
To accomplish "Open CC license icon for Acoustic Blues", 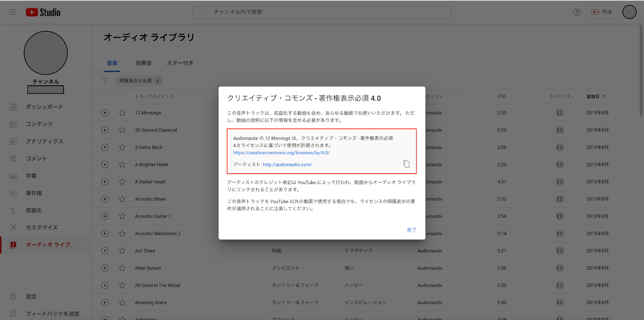I will tap(559, 199).
